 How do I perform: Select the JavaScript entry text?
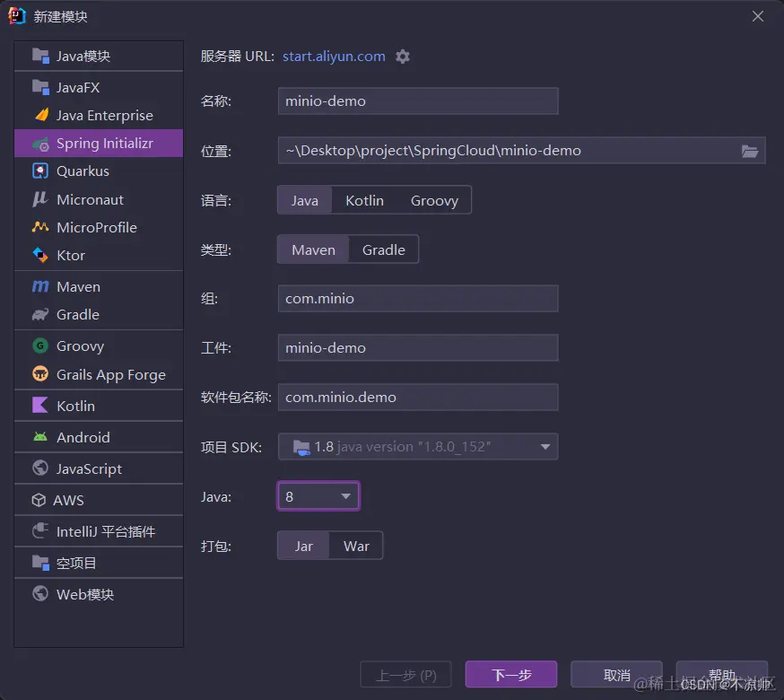[x=89, y=468]
